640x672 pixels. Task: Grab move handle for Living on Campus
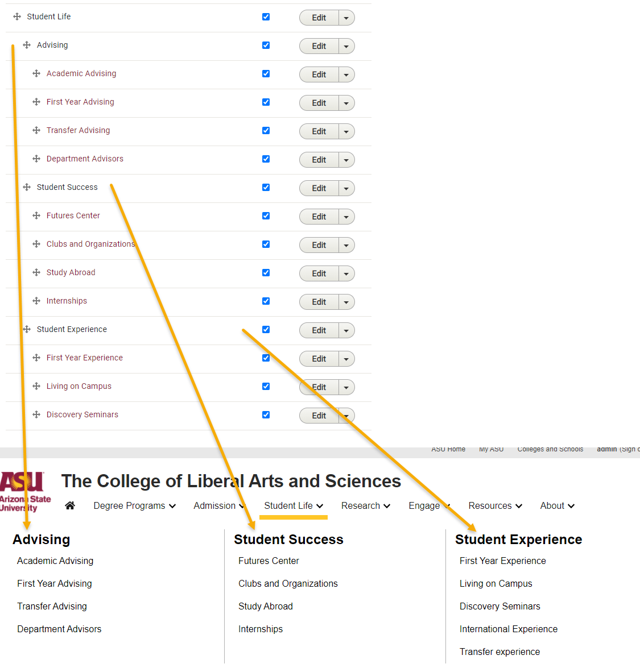36,386
